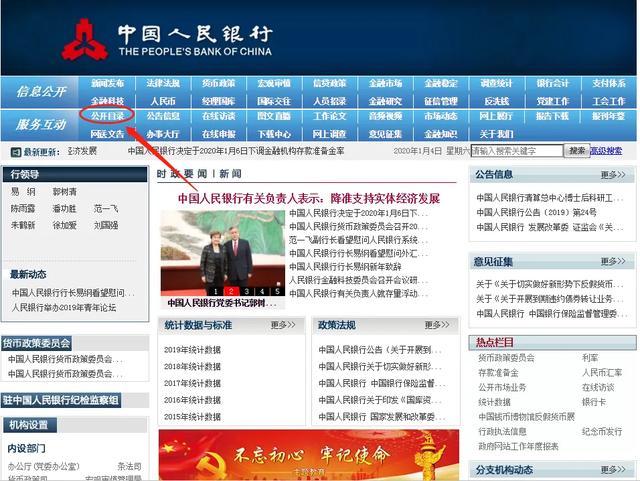This screenshot has height=481, width=640.
Task: Open the 新闻发布 menu item
Action: tap(107, 83)
